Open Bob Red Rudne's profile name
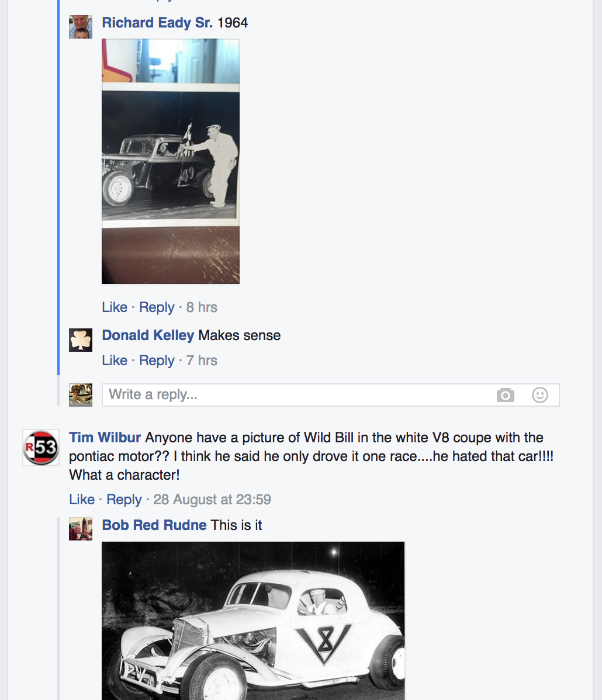 point(154,525)
